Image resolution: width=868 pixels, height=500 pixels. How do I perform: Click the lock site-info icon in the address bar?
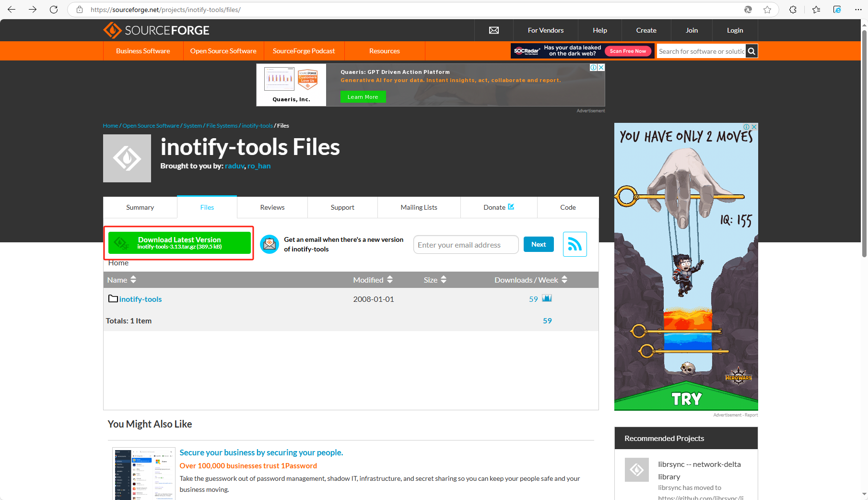point(80,10)
